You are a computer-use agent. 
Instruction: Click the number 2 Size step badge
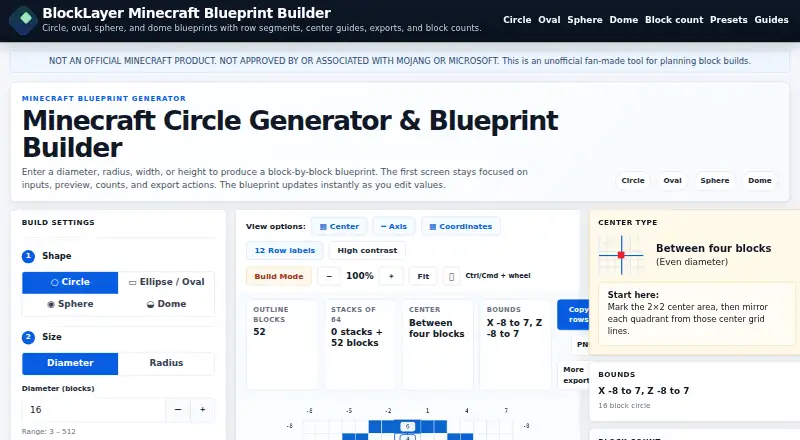pyautogui.click(x=28, y=337)
